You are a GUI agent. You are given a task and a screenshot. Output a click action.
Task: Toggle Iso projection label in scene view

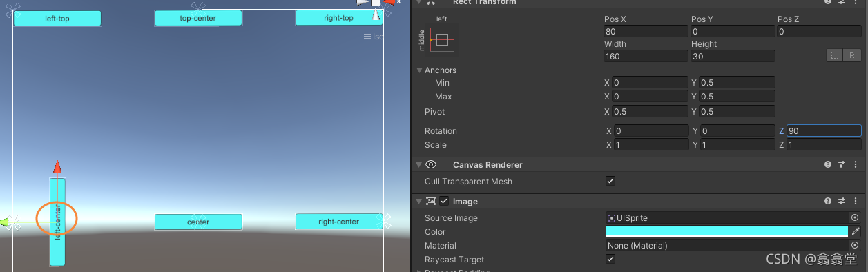374,37
